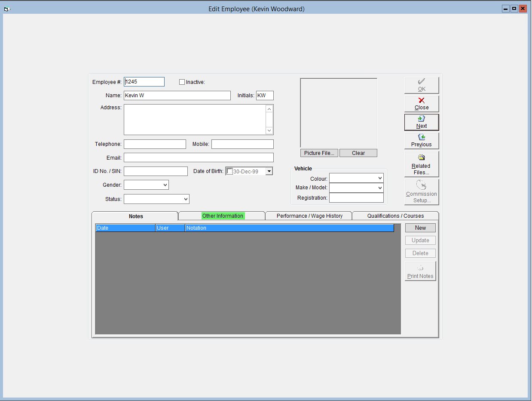The image size is (532, 401).
Task: Minimize the Edit Employee window
Action: pos(506,9)
